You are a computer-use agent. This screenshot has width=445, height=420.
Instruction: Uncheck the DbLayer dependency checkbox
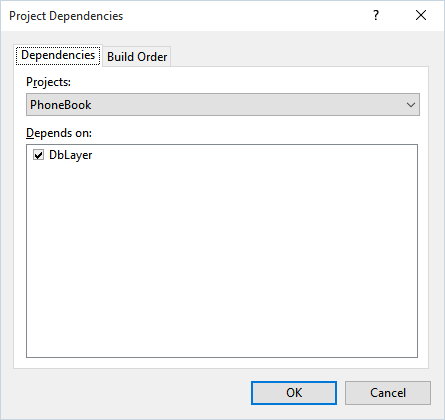(x=38, y=155)
